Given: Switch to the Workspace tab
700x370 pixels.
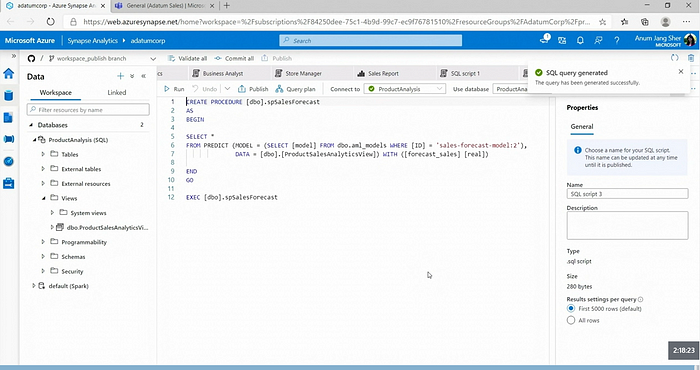Looking at the screenshot, I should (x=55, y=92).
